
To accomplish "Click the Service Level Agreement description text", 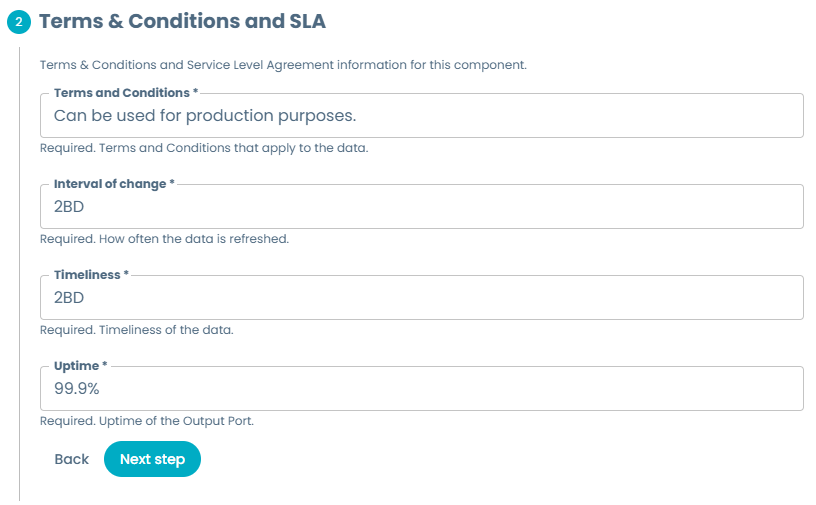I will pos(282,65).
